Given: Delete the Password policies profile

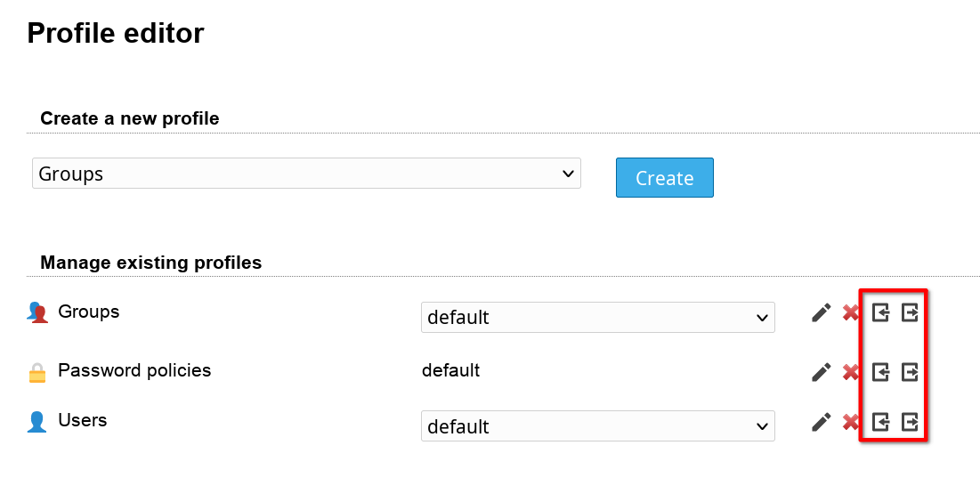Looking at the screenshot, I should tap(851, 372).
